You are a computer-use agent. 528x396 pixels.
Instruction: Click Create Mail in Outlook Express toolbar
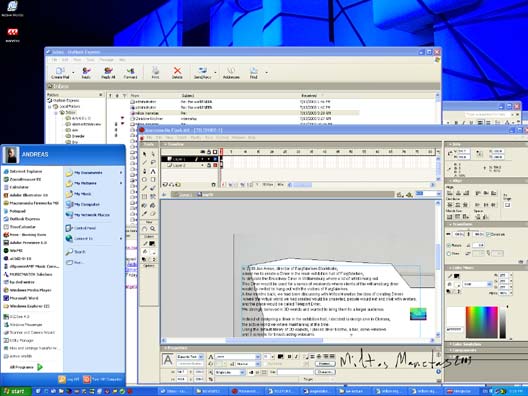pyautogui.click(x=60, y=73)
